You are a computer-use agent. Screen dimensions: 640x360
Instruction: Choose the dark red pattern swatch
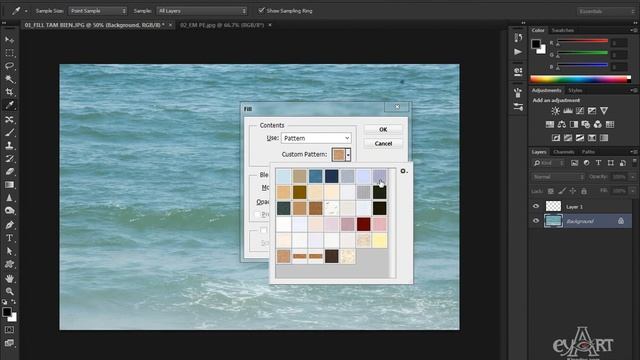363,224
